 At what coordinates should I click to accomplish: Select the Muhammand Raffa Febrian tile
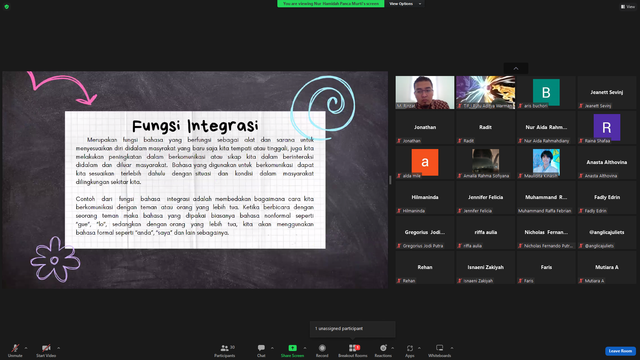(546, 198)
